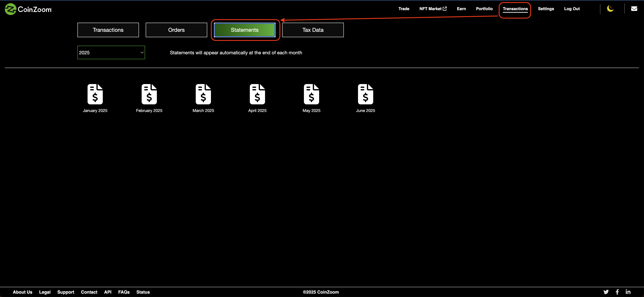Open the February 2025 statement icon
The width and height of the screenshot is (644, 297).
point(149,94)
